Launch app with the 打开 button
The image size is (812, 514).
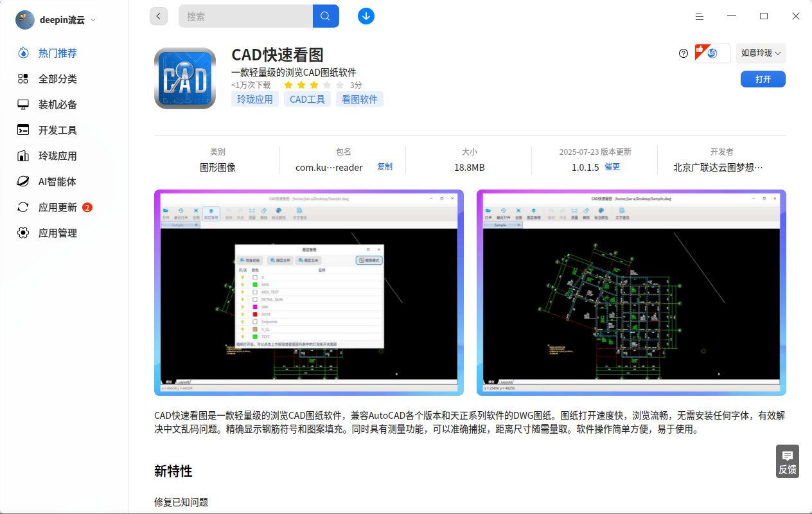tap(763, 79)
